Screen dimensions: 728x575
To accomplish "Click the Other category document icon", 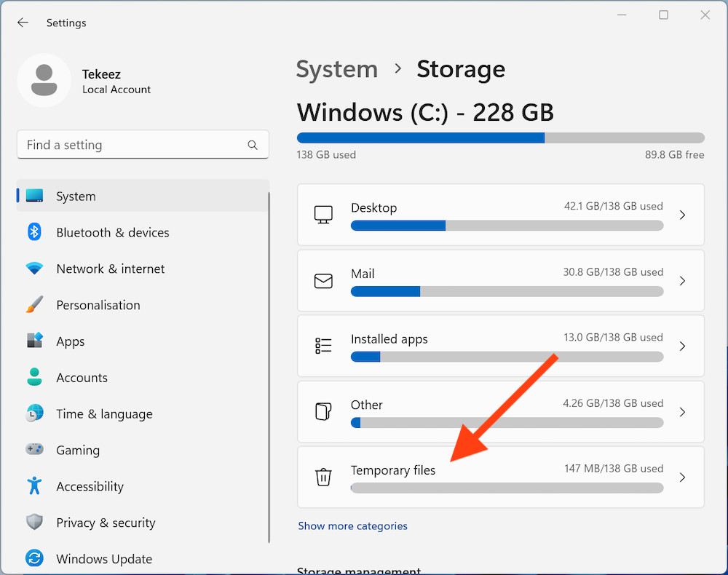I will pyautogui.click(x=323, y=412).
